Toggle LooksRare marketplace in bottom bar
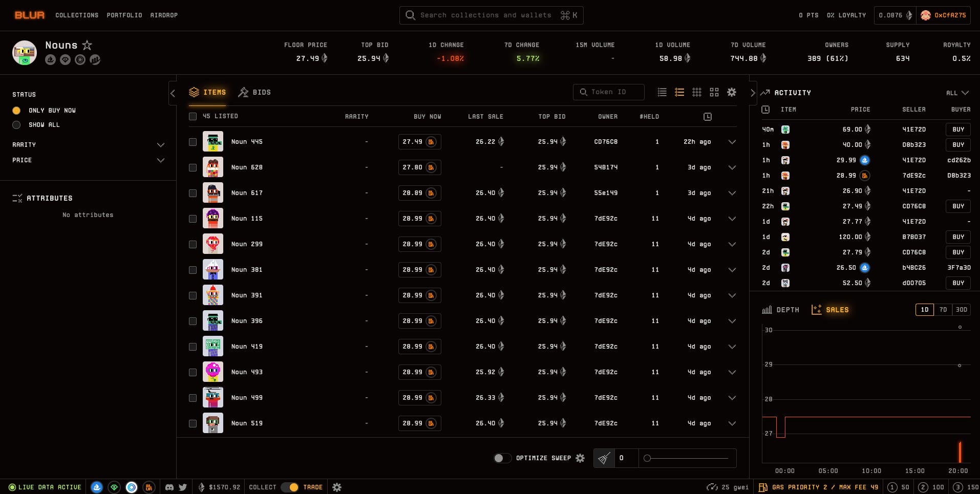The width and height of the screenshot is (980, 494). tap(114, 487)
